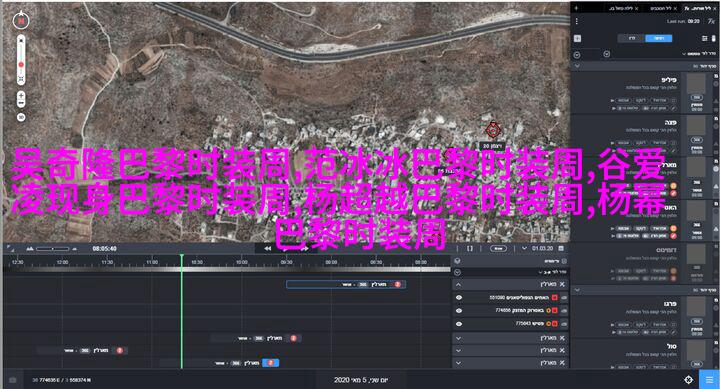Screen dimensions: 720x389
Task: Click the crosshair locate icon at bottom right
Action: point(688,380)
